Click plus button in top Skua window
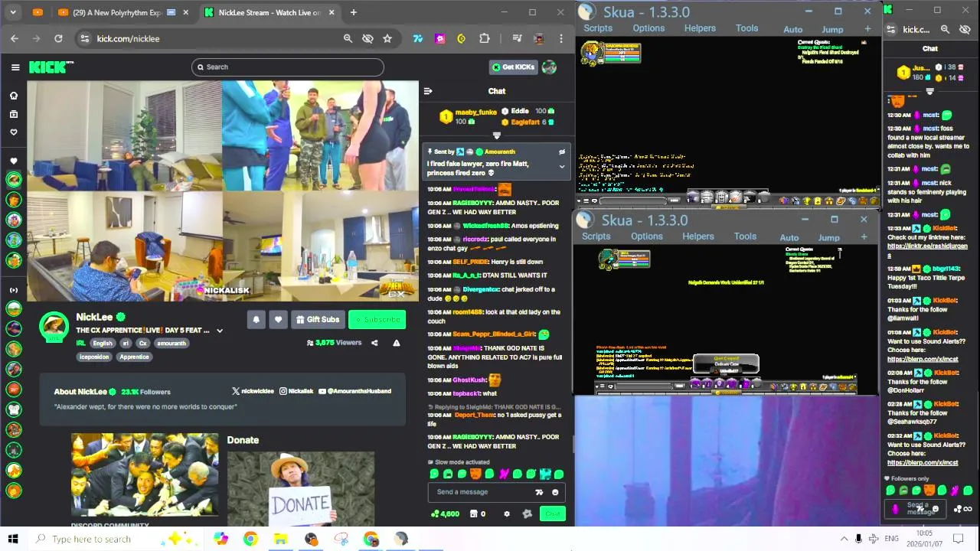This screenshot has width=980, height=551. [x=867, y=29]
